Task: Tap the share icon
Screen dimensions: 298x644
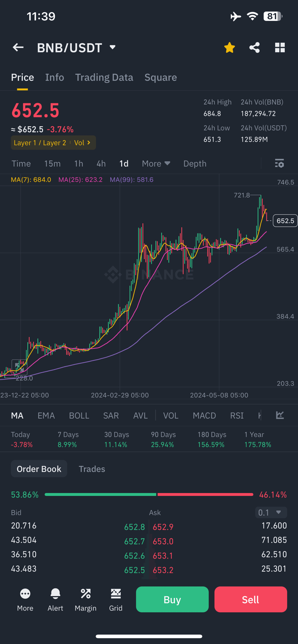Action: (254, 47)
